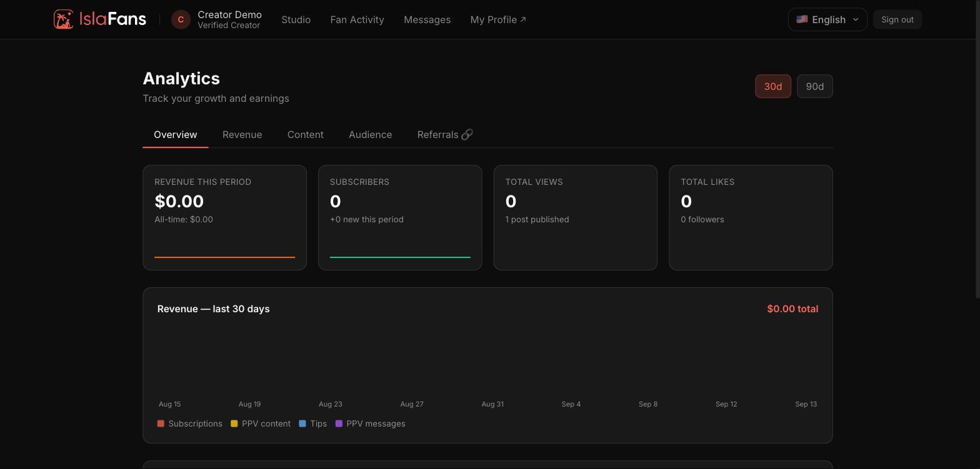Open the English language dropdown
Screen dimensions: 980x469
(x=827, y=19)
